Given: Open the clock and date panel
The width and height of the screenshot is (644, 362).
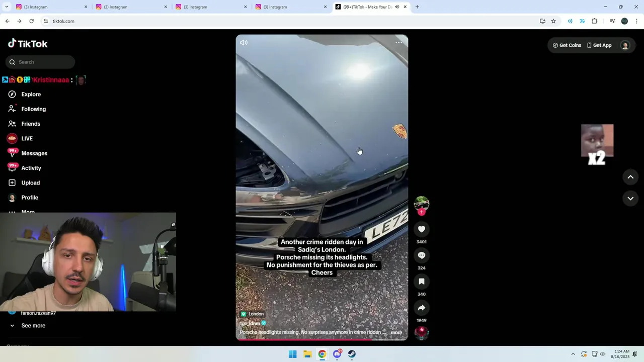Looking at the screenshot, I should (x=621, y=354).
